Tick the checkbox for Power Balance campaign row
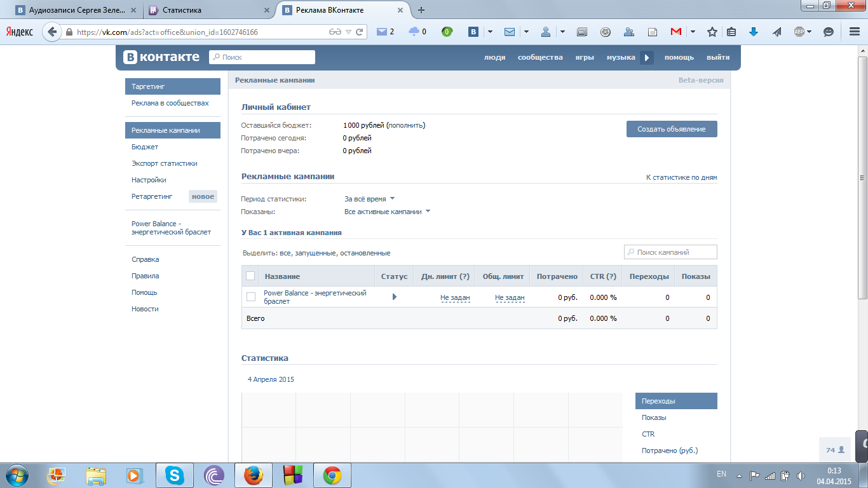This screenshot has height=488, width=868. pyautogui.click(x=250, y=297)
